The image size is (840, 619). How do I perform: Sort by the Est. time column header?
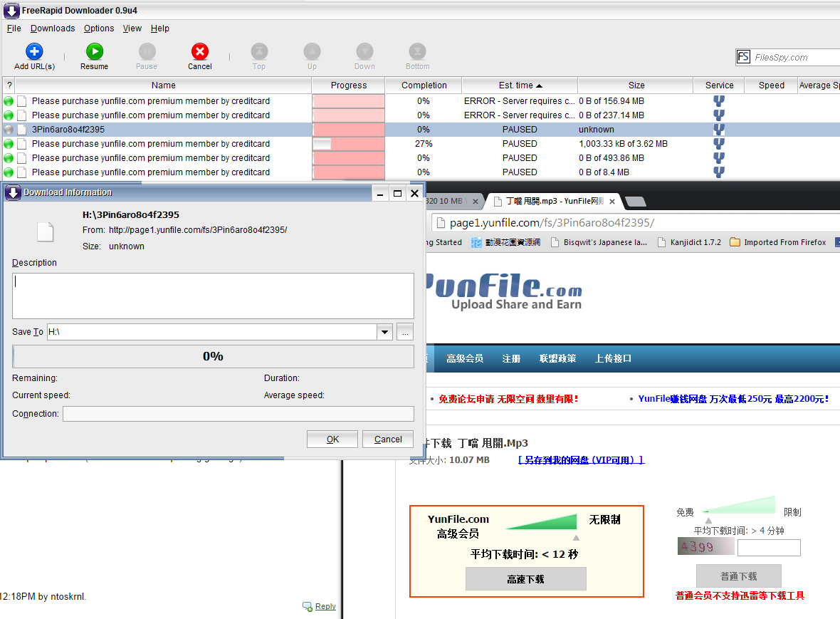tap(520, 85)
